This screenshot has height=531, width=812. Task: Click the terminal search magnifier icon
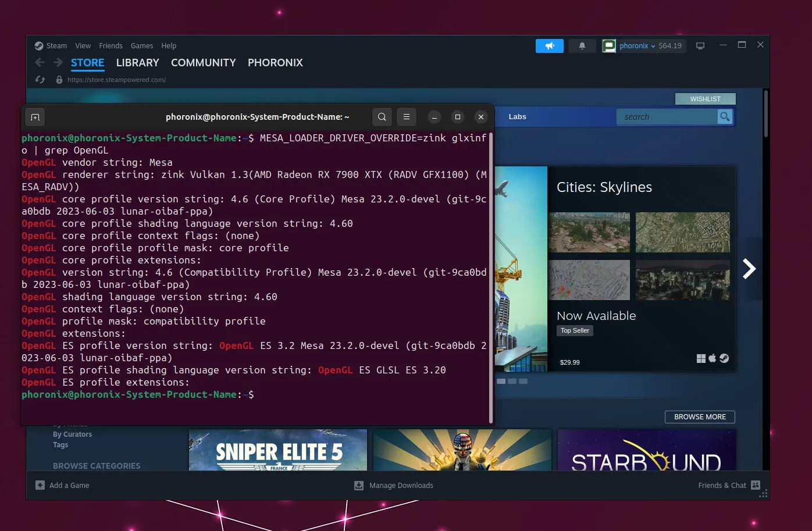382,117
